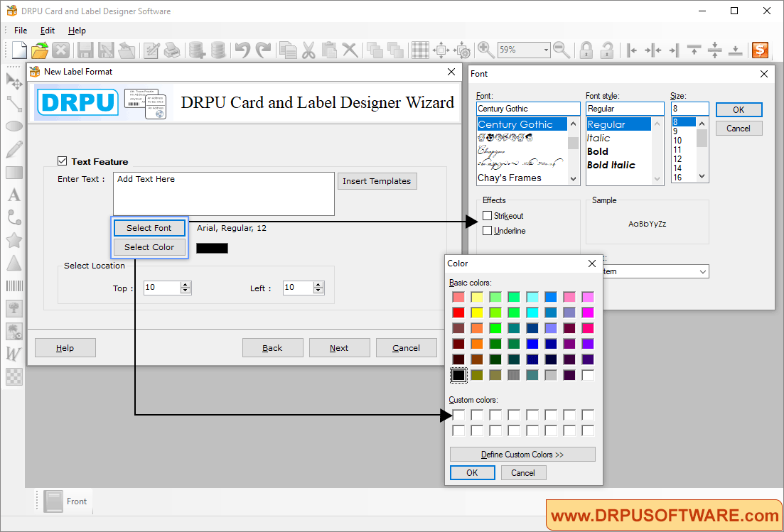
Task: Pick the yellow basic color swatch
Action: click(477, 313)
